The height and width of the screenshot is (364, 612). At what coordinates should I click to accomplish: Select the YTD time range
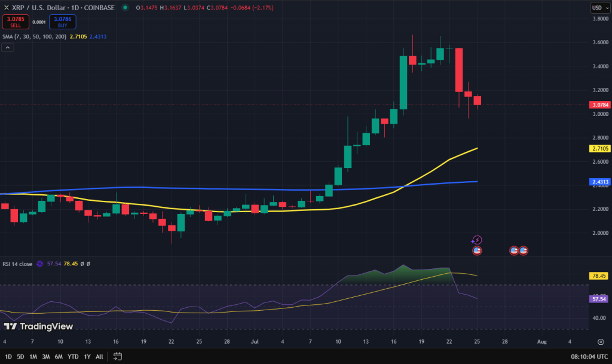pyautogui.click(x=73, y=357)
